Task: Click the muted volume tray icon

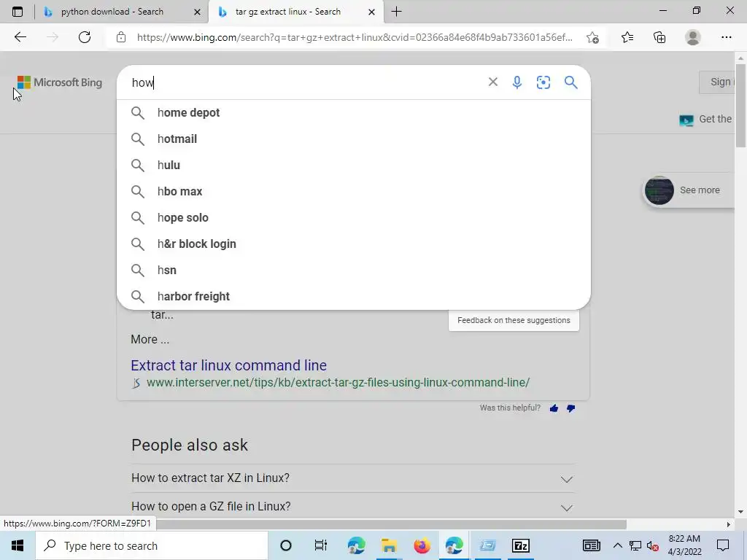Action: click(x=653, y=546)
